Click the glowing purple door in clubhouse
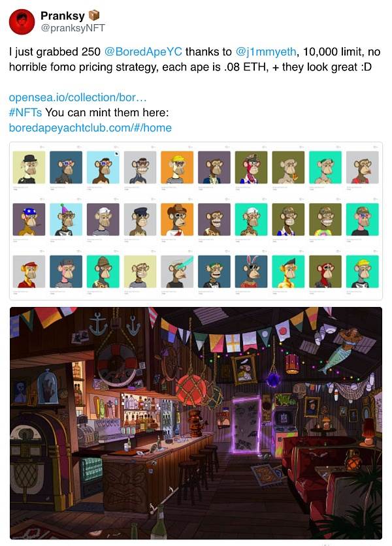 (246, 426)
